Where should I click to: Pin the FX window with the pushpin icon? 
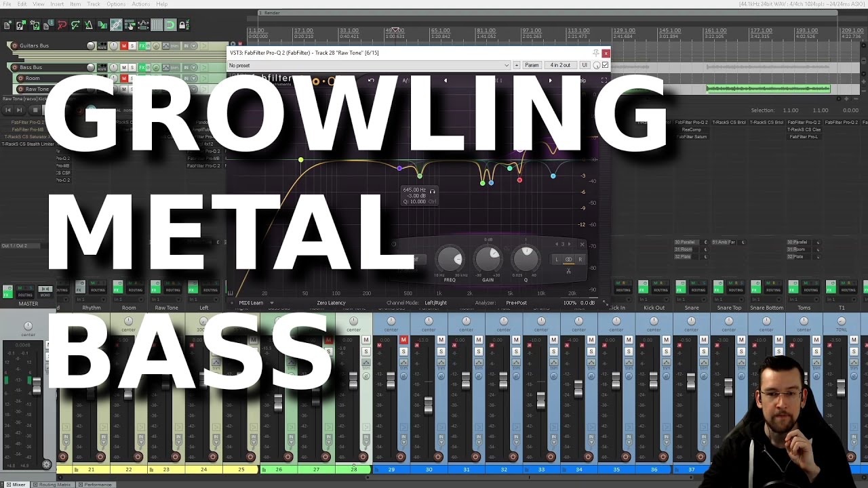[x=596, y=52]
